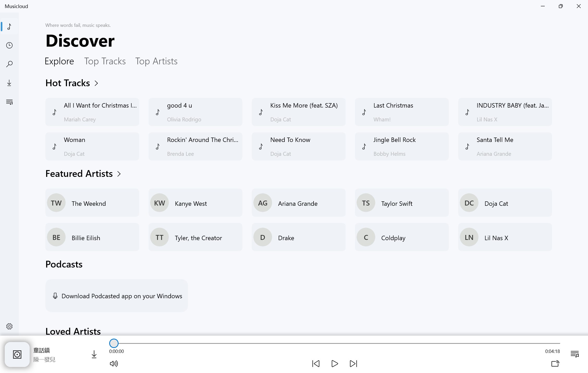Download the currently playing song 童話鎮
Screen dimensions: 588x373
[x=94, y=354]
